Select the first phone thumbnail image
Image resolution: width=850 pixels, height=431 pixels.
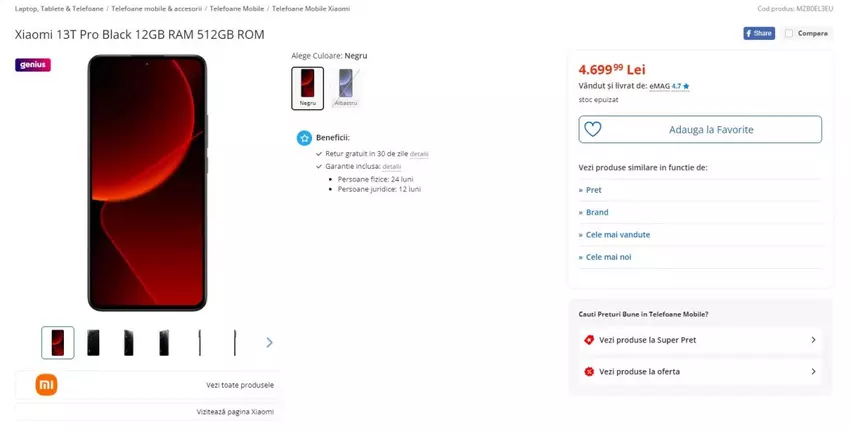58,342
